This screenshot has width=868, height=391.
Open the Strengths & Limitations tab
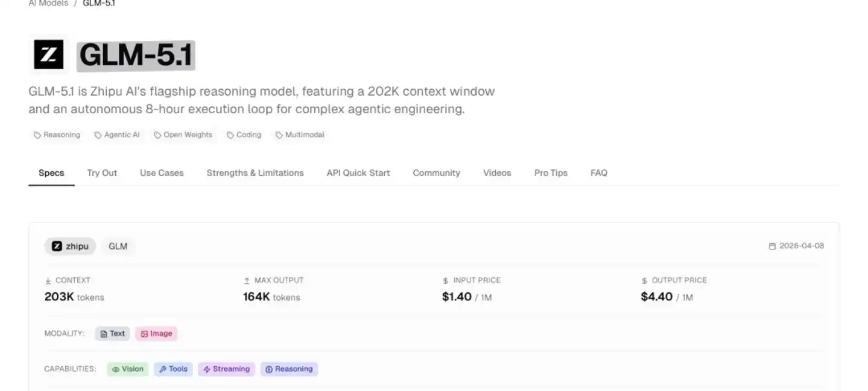click(x=255, y=173)
